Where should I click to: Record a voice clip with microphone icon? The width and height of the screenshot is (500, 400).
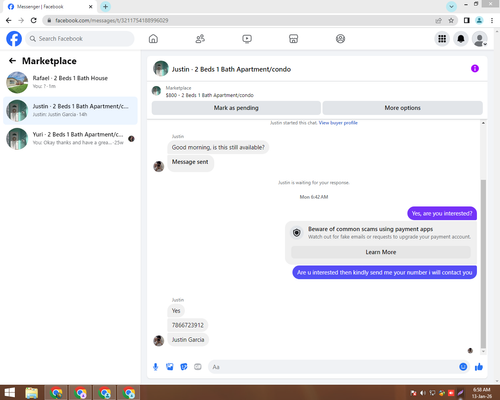(155, 367)
